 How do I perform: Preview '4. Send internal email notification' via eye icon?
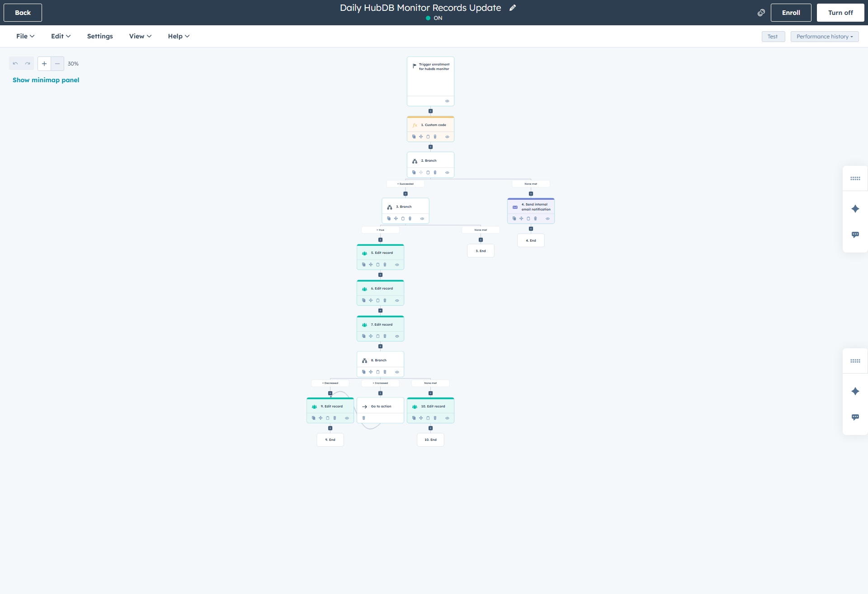547,218
